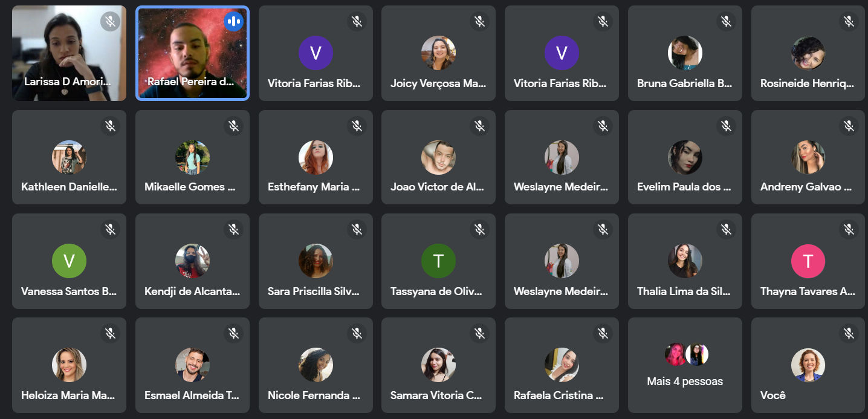Click Esthefany Maria's profile photo
Screen dimensions: 868x419
(x=316, y=157)
